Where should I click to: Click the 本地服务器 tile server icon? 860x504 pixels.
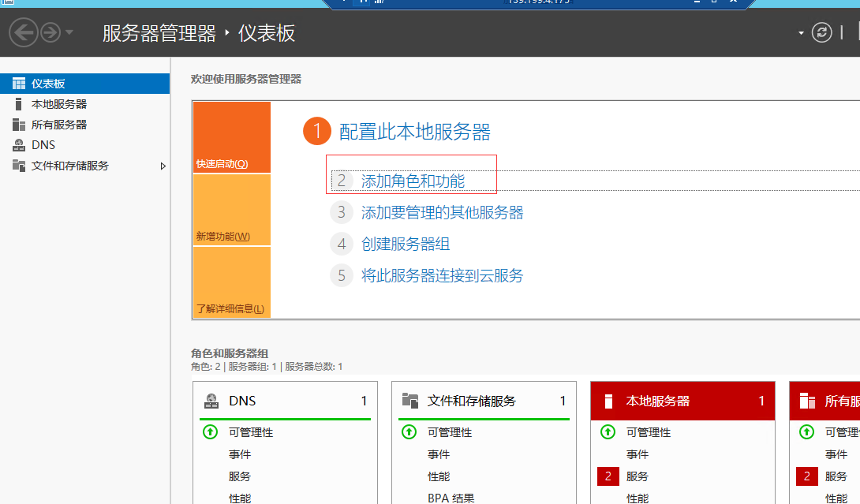[608, 401]
